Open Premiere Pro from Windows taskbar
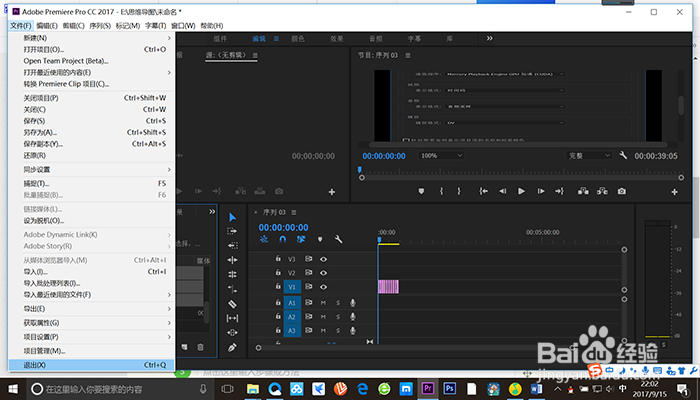 tap(428, 389)
